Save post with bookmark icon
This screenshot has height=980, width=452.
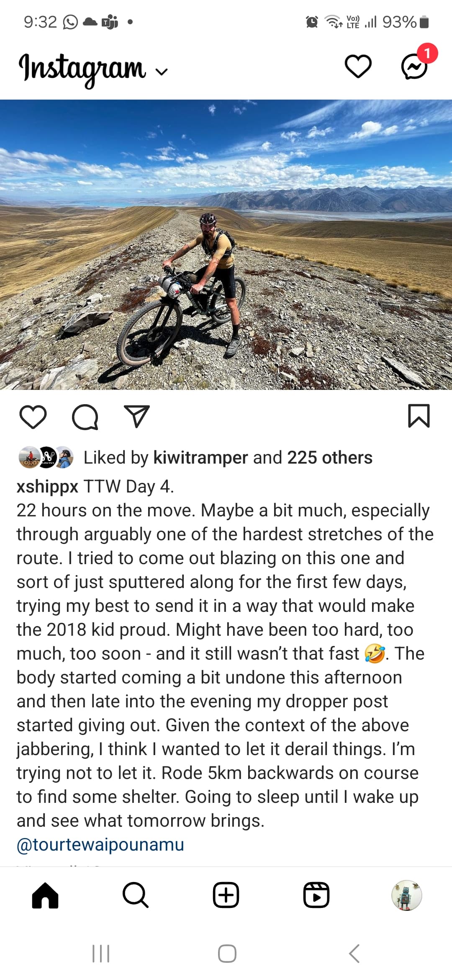coord(419,416)
